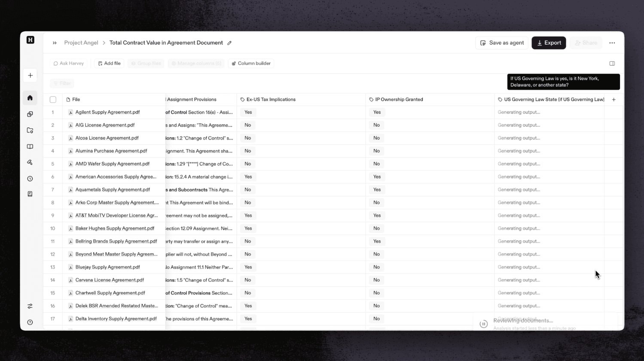
Task: Click the PDF icon beside Aquametals Supply Agreement
Action: [x=70, y=190]
